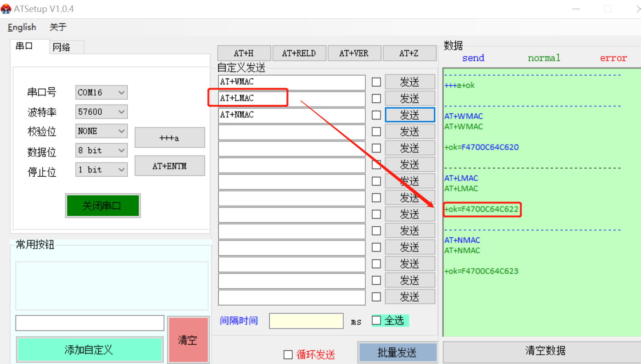Tick the checkbox beside AT+WMAC
Screen dimensions: 641x364
pos(376,82)
